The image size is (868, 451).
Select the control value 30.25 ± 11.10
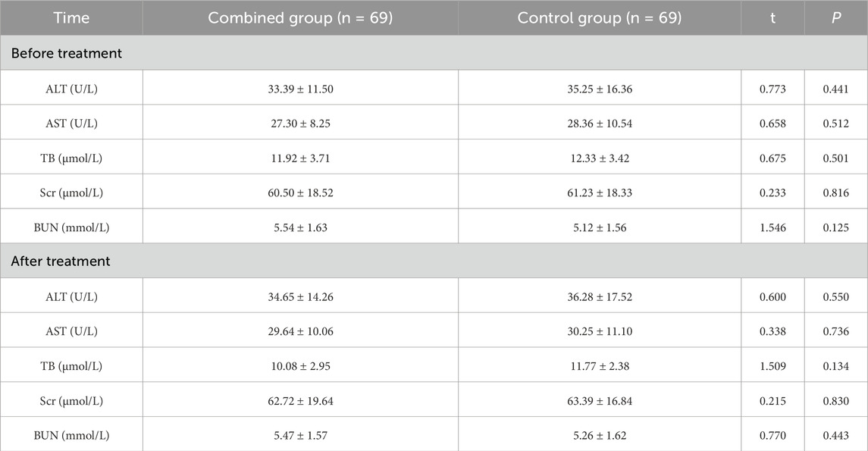click(600, 331)
